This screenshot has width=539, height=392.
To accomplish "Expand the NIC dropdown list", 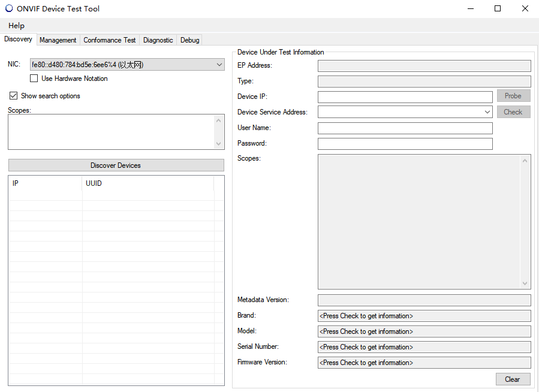I will point(219,65).
